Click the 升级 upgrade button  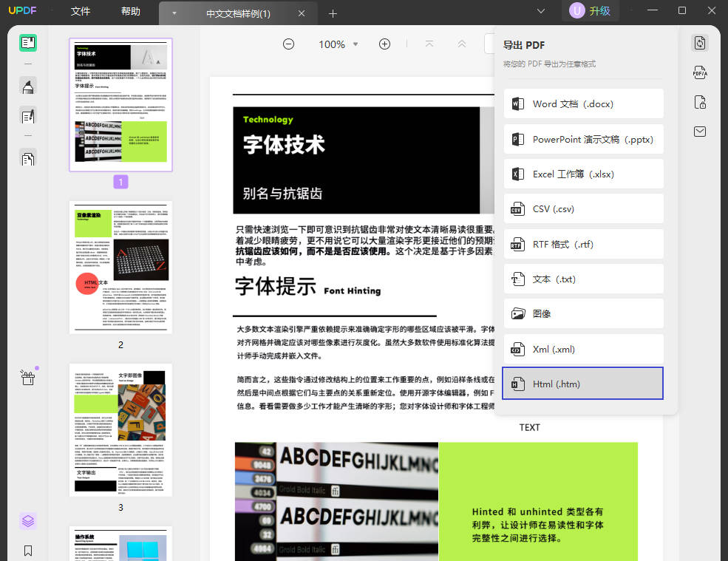click(x=599, y=10)
